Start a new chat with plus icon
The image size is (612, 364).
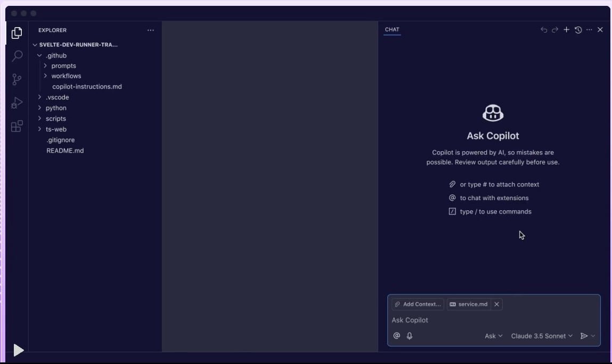coord(566,30)
